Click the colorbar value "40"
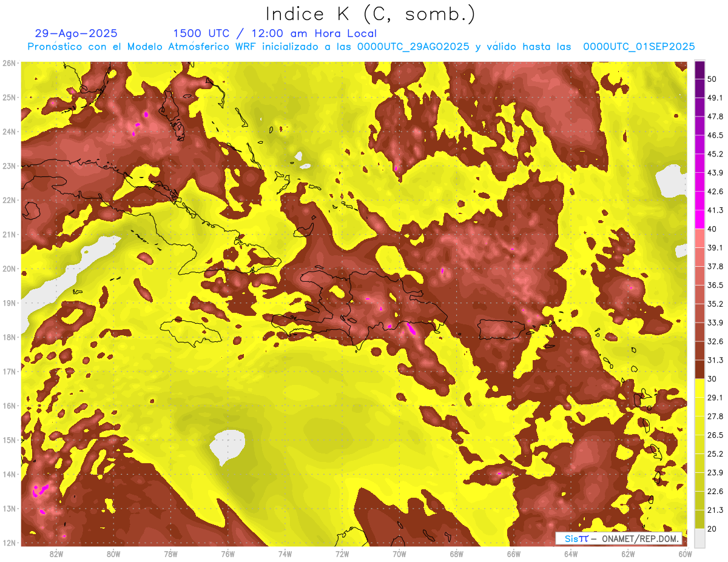 pos(712,229)
